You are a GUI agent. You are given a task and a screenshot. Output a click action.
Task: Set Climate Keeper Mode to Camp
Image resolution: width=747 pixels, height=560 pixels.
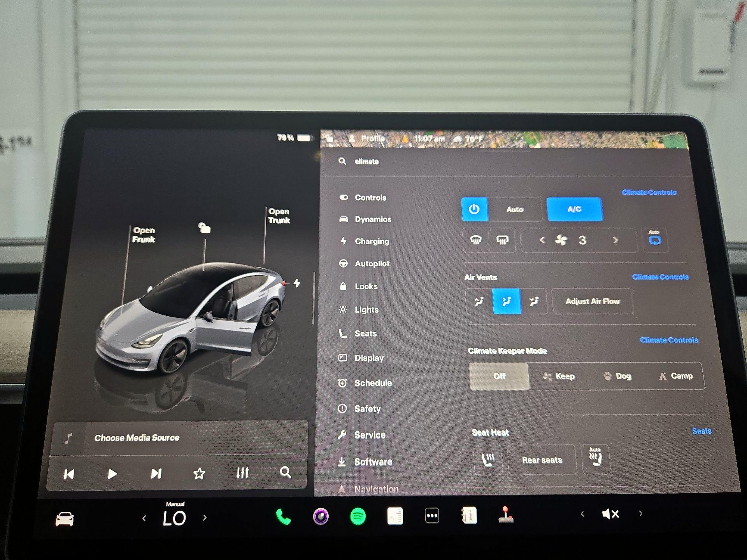click(x=675, y=376)
